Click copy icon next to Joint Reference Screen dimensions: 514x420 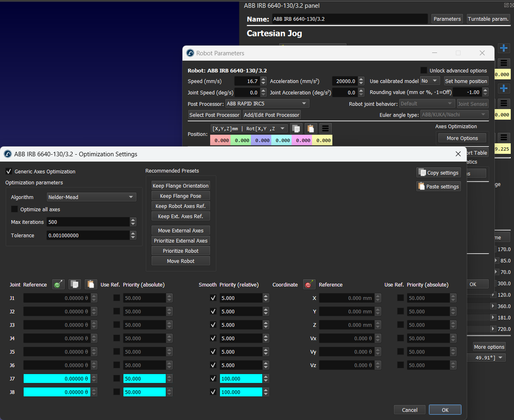coord(75,284)
